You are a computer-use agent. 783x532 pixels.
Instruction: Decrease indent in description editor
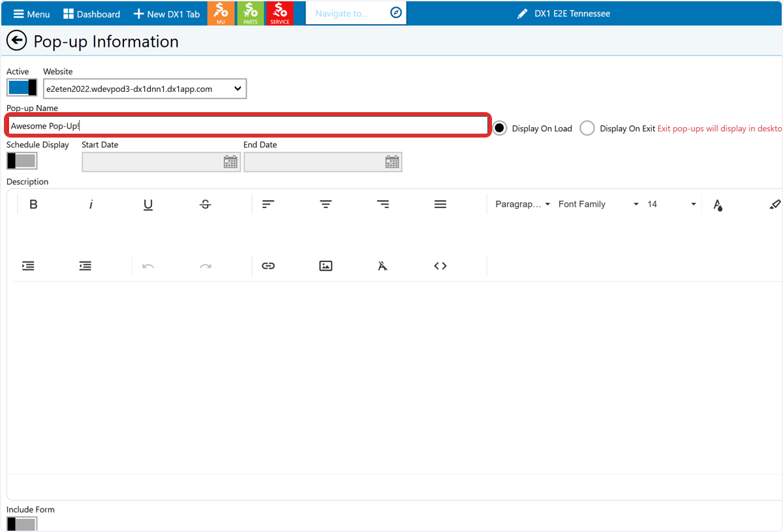pos(85,266)
